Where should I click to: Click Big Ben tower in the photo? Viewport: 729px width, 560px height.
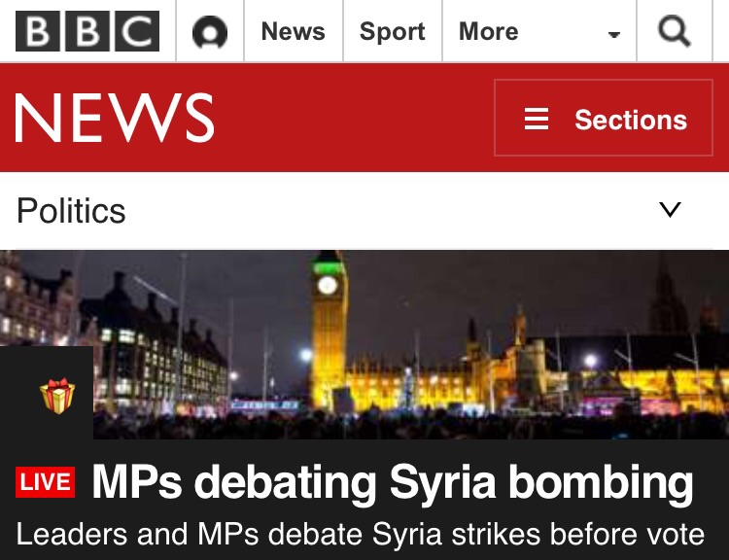329,321
